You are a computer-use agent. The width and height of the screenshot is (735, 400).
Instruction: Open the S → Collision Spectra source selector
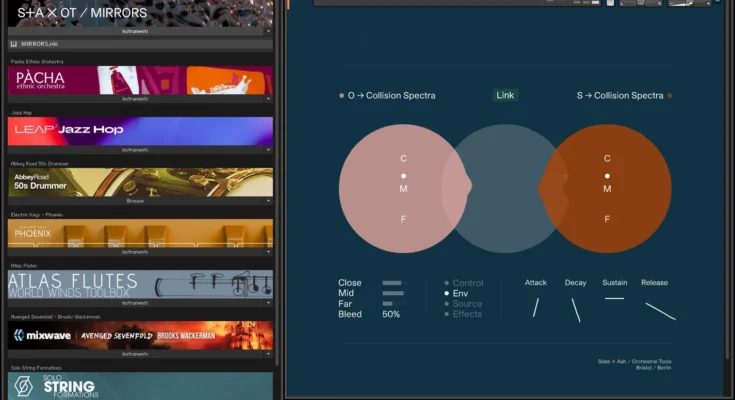click(620, 96)
